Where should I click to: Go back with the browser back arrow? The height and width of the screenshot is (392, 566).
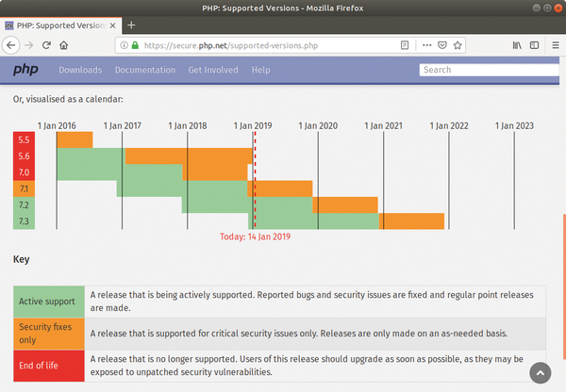(10, 45)
